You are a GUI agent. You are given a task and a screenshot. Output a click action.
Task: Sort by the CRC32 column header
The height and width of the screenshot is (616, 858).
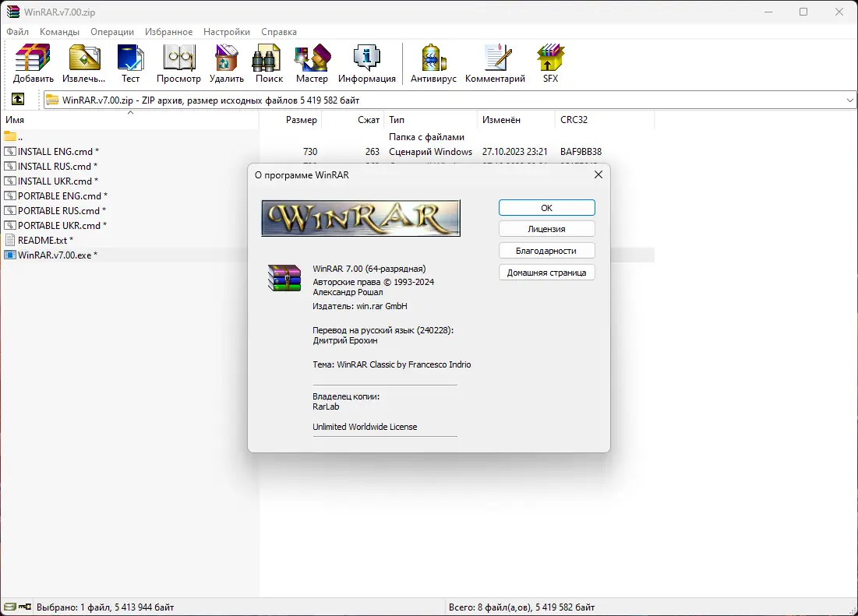(605, 120)
